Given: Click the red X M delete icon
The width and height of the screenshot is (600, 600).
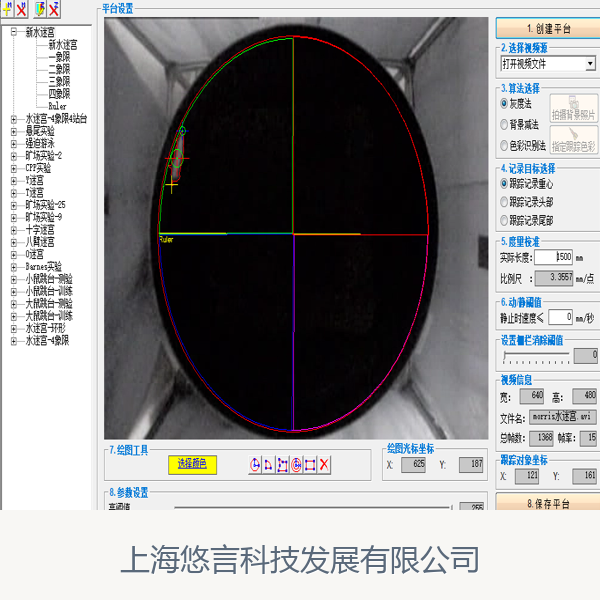Looking at the screenshot, I should 21,8.
